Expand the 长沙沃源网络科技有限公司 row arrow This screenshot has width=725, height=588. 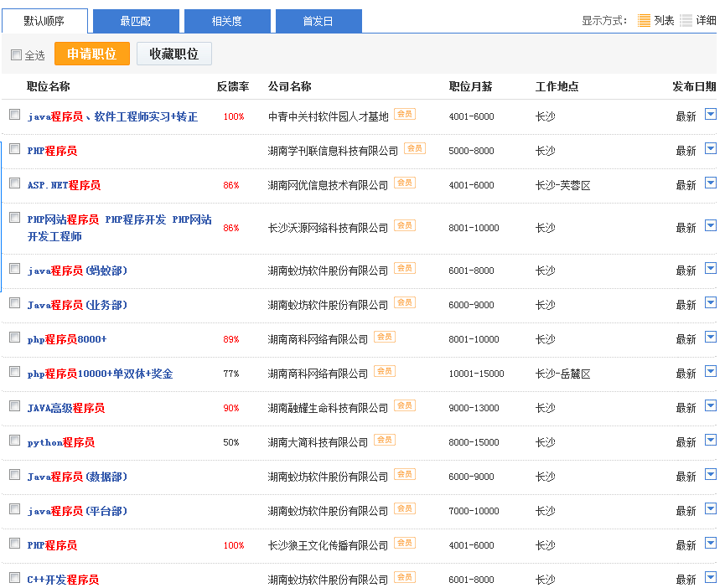tap(711, 225)
